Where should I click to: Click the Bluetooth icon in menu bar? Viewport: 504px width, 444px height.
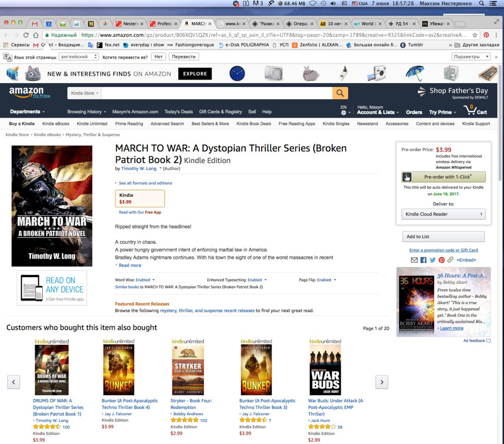(344, 4)
